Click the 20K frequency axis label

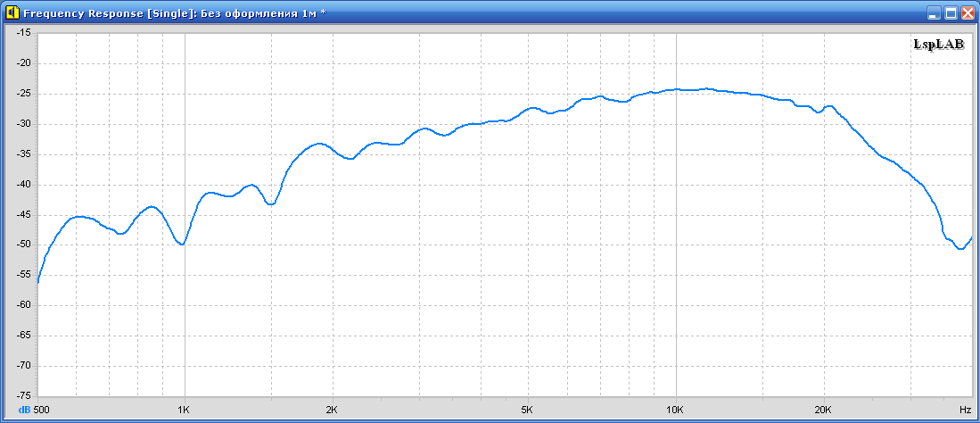point(823,410)
